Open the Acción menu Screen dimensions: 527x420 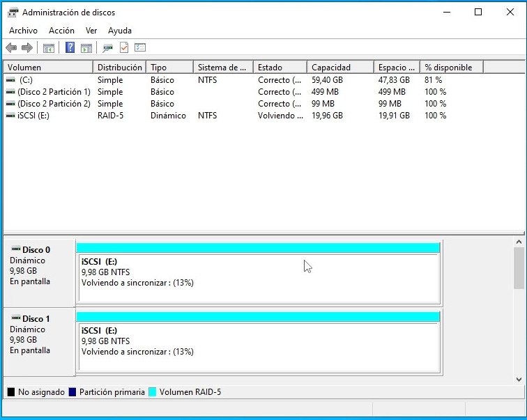(x=61, y=31)
